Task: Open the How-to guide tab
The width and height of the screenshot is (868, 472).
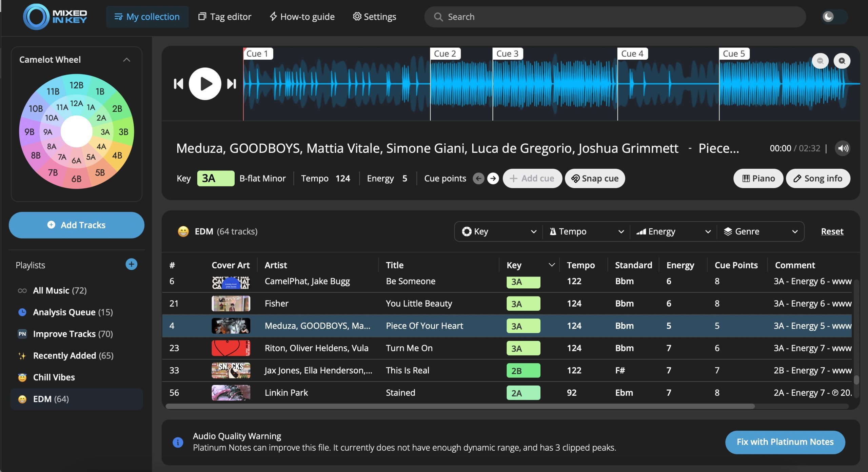Action: (302, 17)
